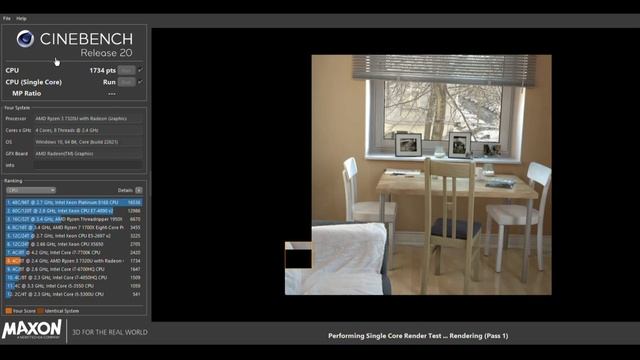Click the 1734 pts CPU score
Screen dimensions: 640x360
[x=102, y=70]
